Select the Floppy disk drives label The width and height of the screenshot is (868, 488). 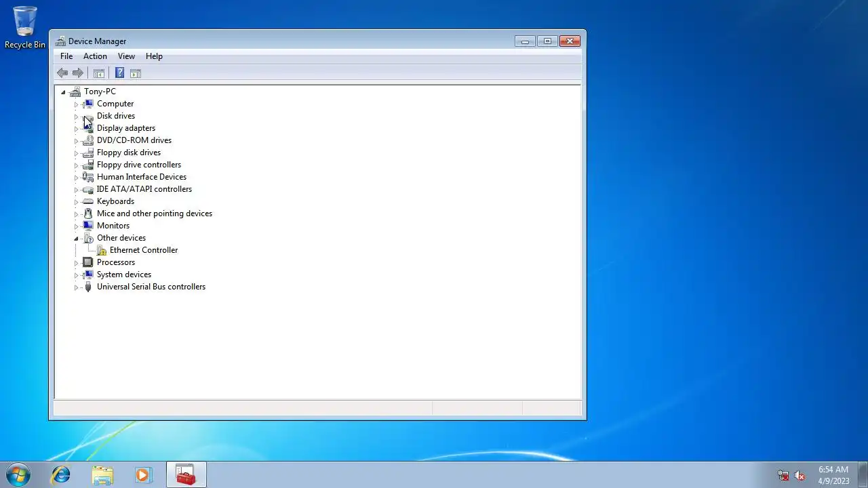129,152
